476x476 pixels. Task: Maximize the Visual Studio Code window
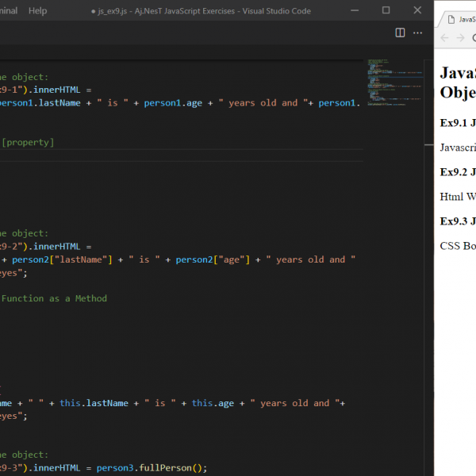pos(386,10)
